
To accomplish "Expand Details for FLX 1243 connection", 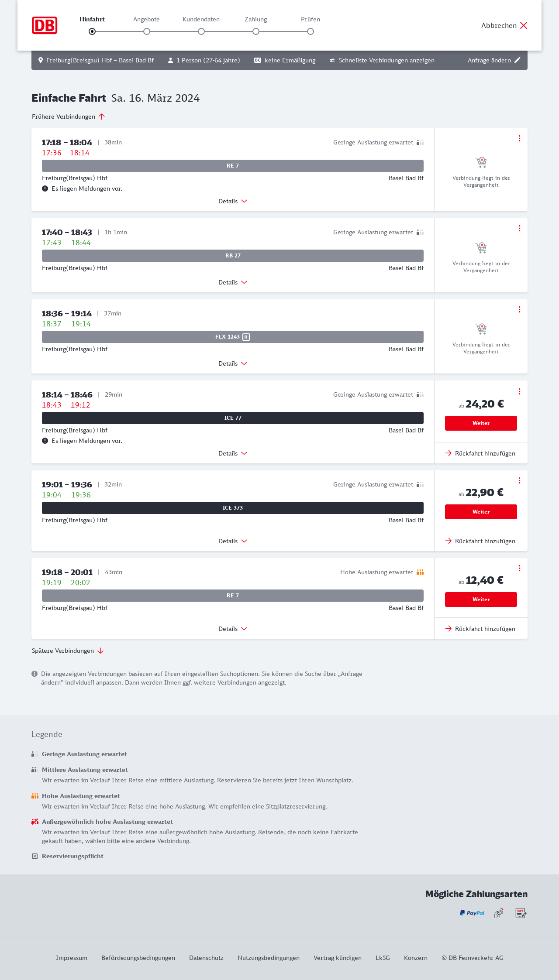I will click(x=233, y=363).
